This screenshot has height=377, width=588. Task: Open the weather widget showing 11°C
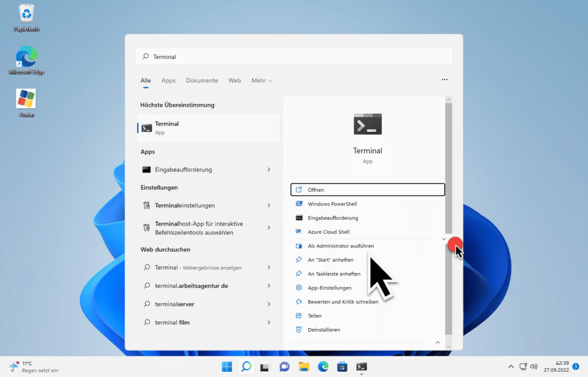[x=34, y=367]
